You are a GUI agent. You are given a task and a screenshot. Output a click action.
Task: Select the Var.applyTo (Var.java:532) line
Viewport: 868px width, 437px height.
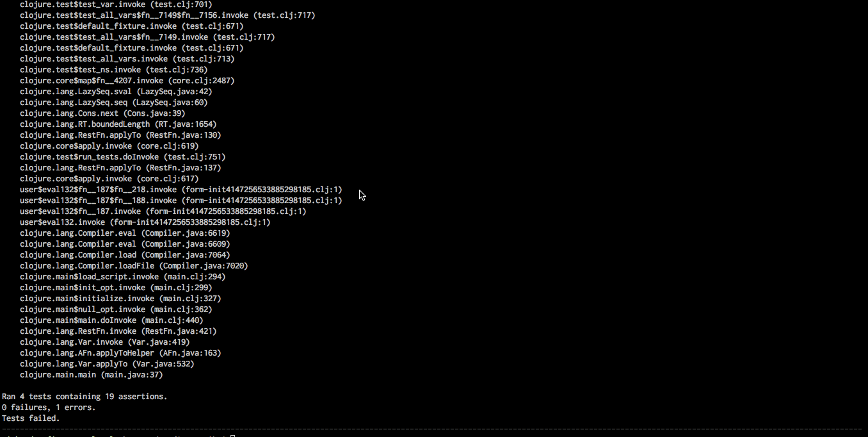[x=107, y=364]
